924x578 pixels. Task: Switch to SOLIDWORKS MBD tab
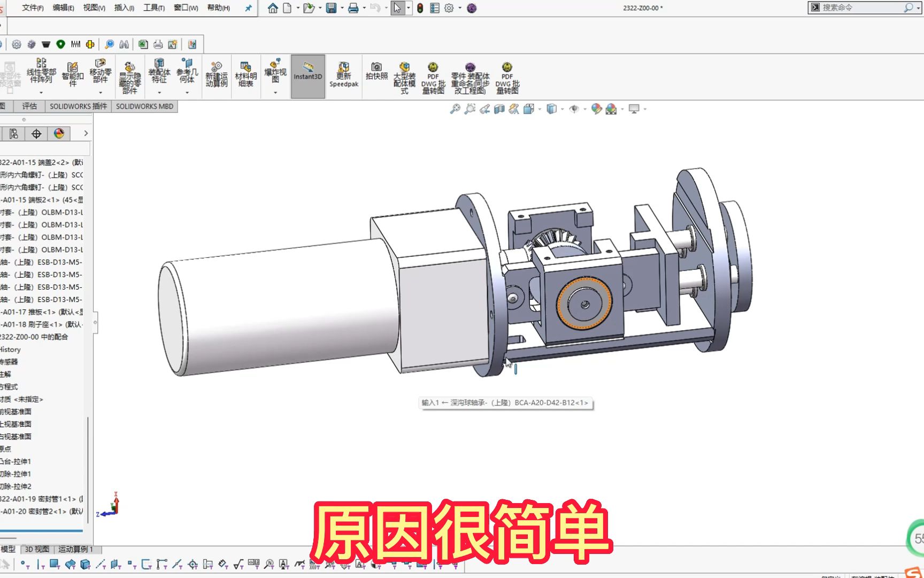pyautogui.click(x=144, y=106)
